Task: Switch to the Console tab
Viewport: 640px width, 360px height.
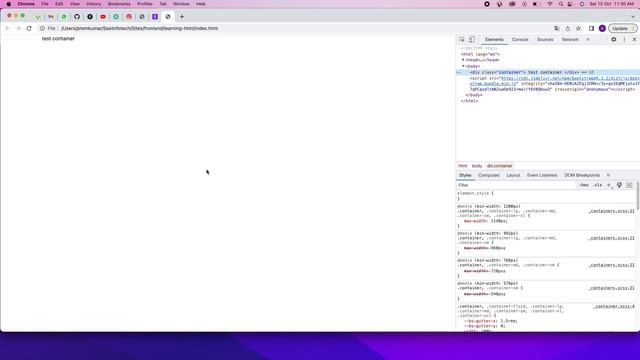Action: [x=520, y=40]
